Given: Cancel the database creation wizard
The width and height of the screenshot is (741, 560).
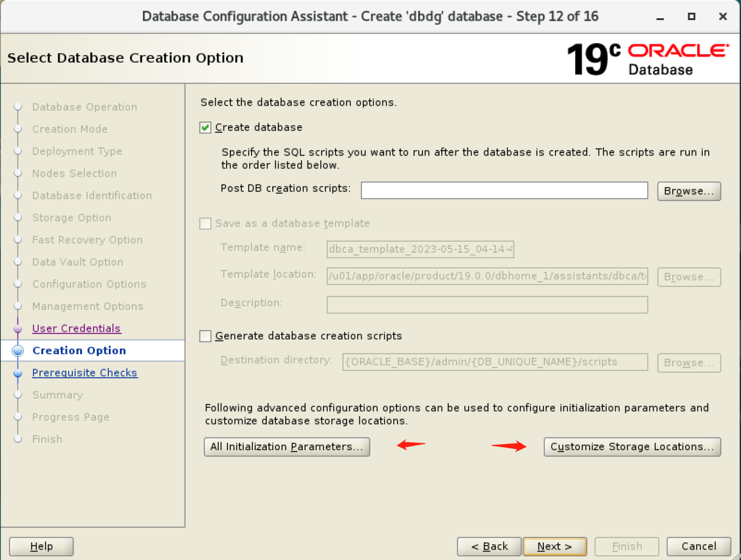Looking at the screenshot, I should (698, 547).
